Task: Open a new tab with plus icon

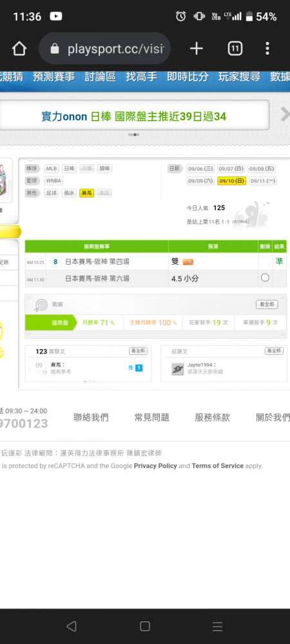Action: pyautogui.click(x=197, y=49)
